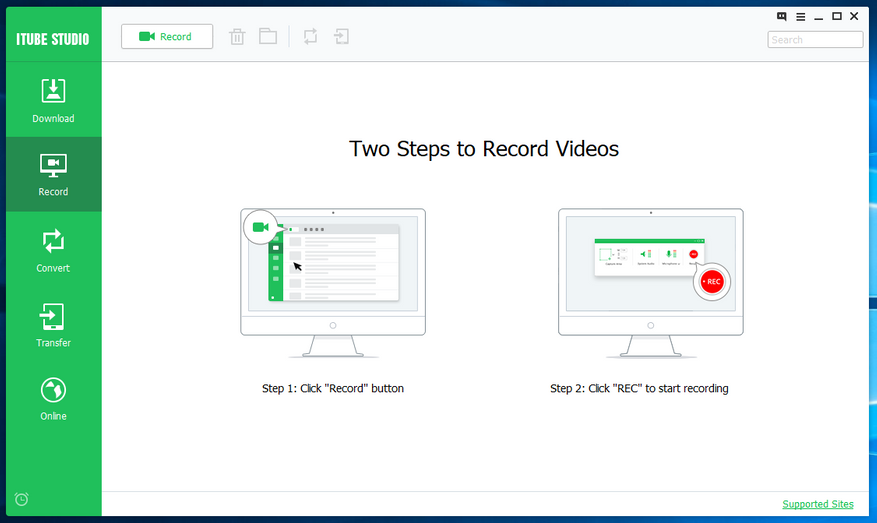Open the Supported Sites link
The height and width of the screenshot is (523, 877).
coord(818,504)
